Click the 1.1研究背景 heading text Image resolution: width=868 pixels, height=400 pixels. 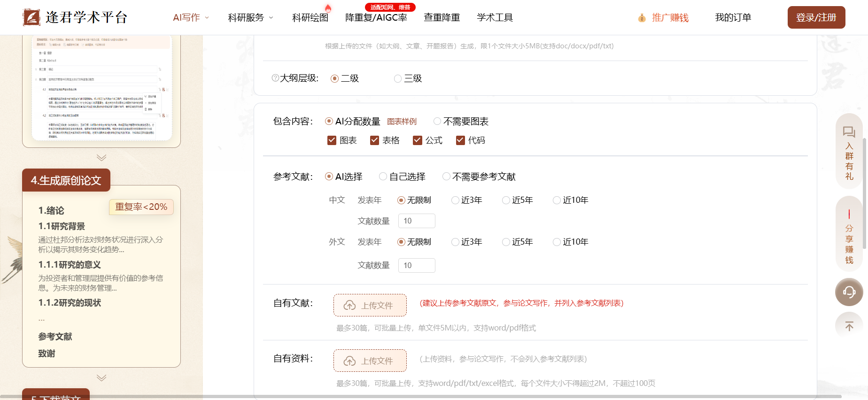[62, 226]
